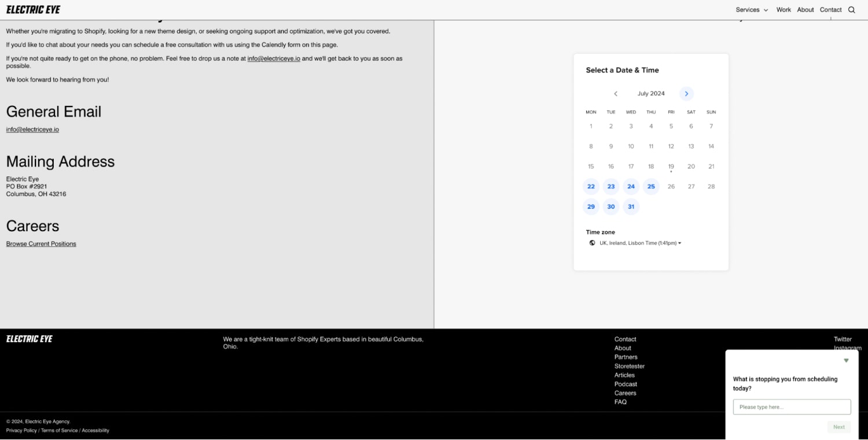Click the Electric Eye header logo

point(33,10)
